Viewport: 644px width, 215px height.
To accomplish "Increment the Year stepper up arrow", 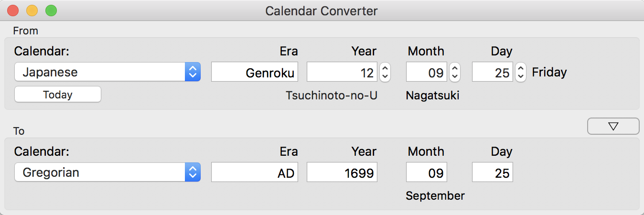I will [385, 68].
